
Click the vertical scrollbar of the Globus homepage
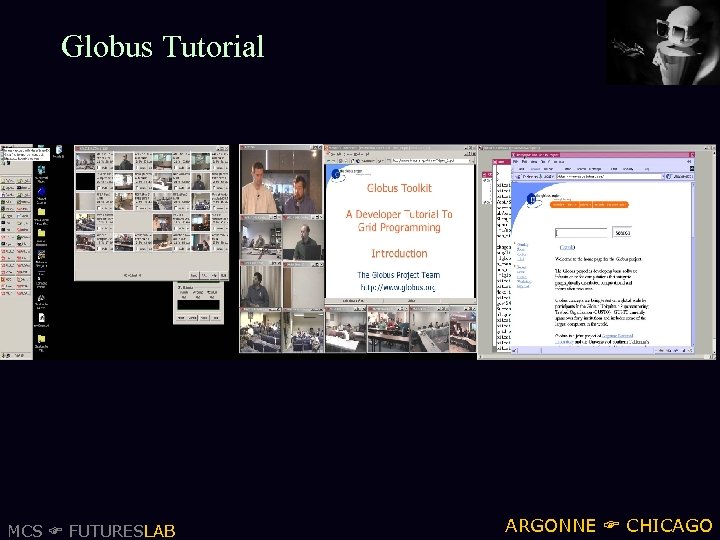[x=693, y=264]
